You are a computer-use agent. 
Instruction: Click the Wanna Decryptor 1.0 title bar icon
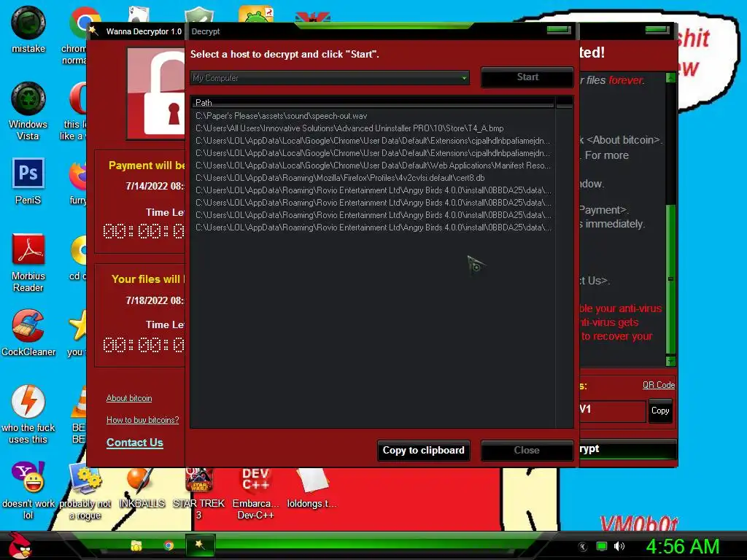coord(94,31)
